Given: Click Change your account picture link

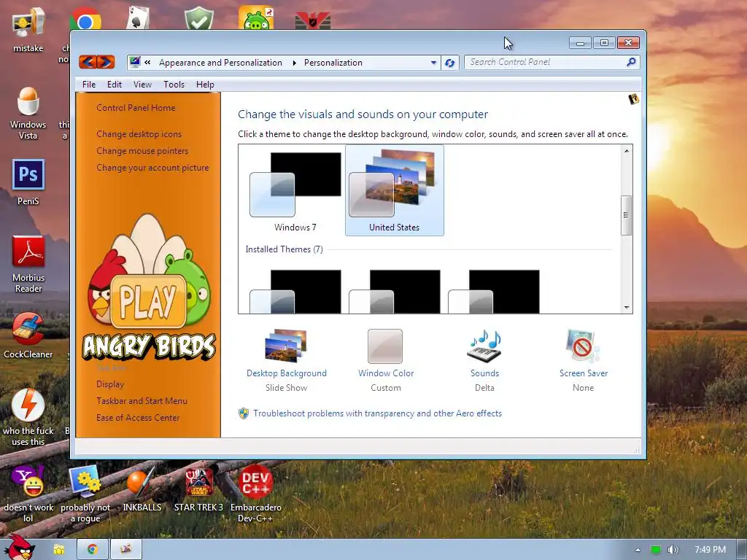Looking at the screenshot, I should click(152, 168).
